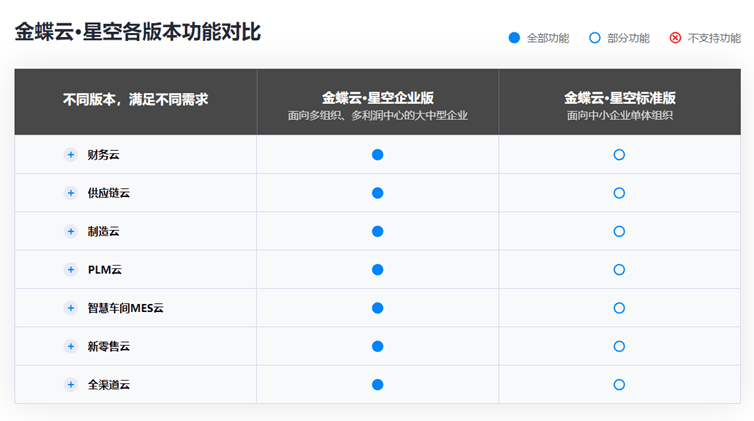Image resolution: width=754 pixels, height=421 pixels.
Task: Expand the 全渠道云 row plus icon
Action: point(71,384)
